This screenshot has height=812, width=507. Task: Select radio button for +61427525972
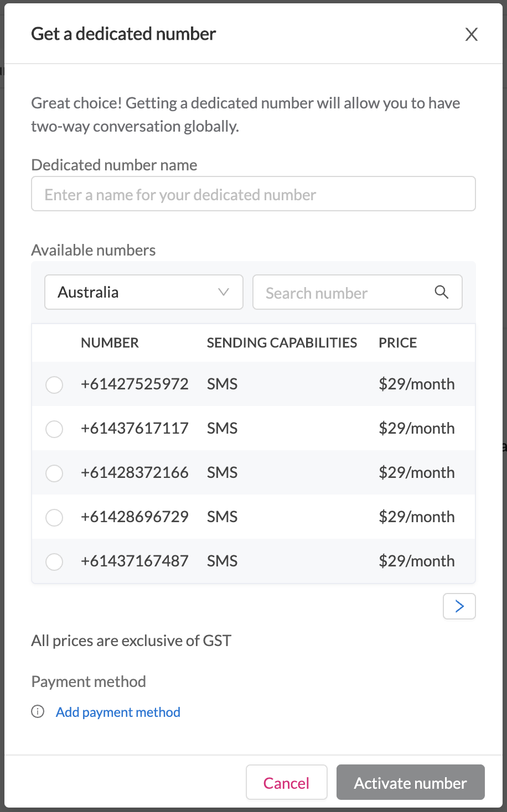(x=54, y=384)
